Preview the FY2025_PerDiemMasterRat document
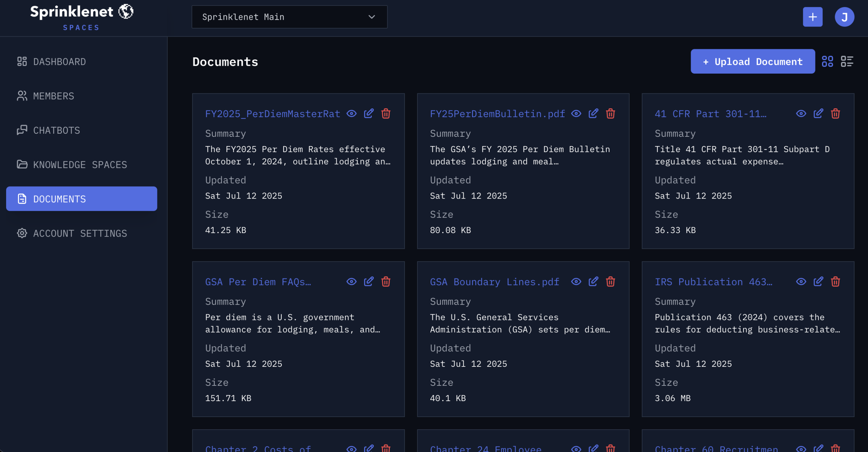Image resolution: width=868 pixels, height=452 pixels. (352, 114)
